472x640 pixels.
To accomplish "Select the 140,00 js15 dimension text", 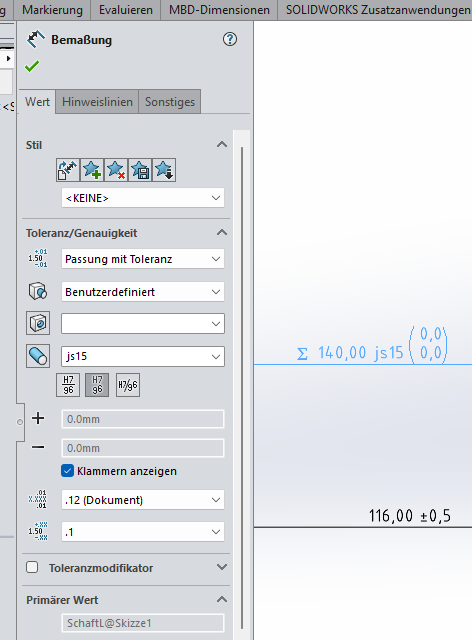I will click(x=361, y=353).
